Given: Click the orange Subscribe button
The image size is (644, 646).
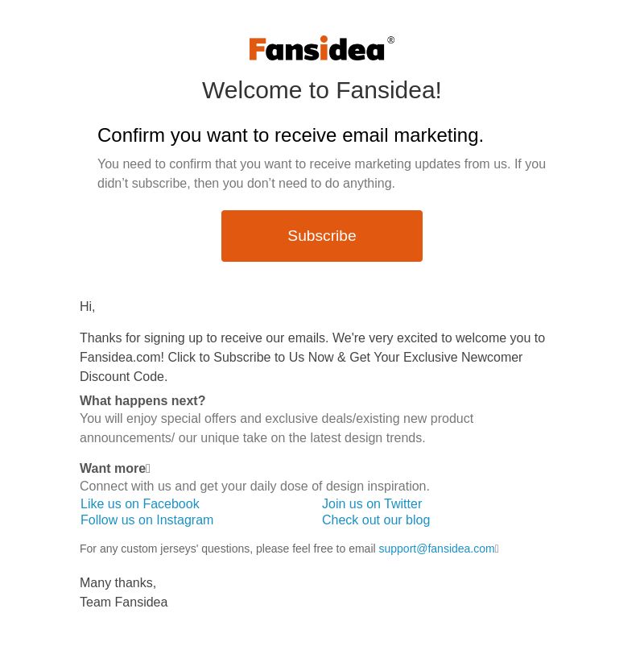Looking at the screenshot, I should coord(321,236).
